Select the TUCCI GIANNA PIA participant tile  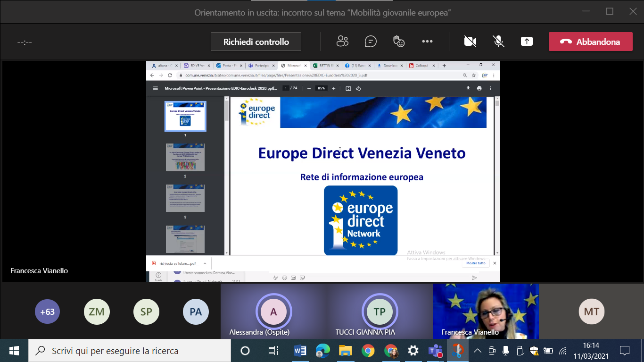(380, 311)
